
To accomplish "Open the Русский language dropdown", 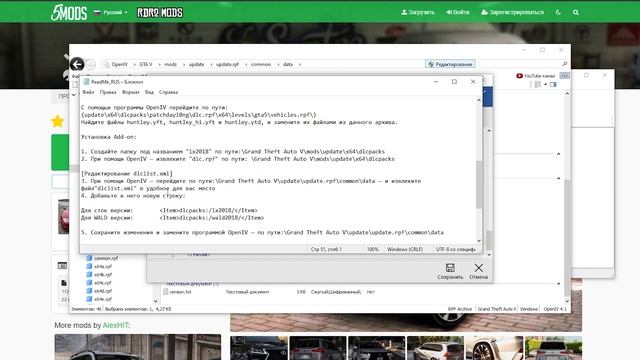I will tap(111, 13).
